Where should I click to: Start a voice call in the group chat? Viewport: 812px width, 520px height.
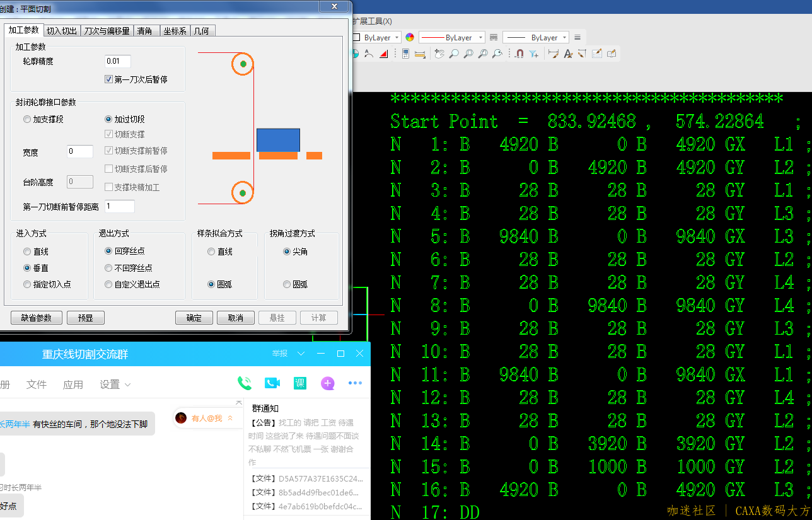244,383
